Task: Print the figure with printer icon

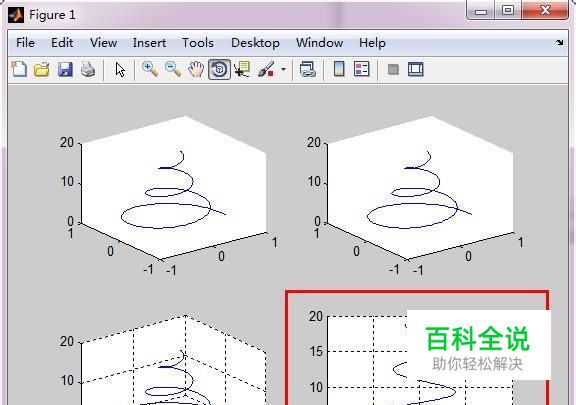Action: (x=88, y=69)
